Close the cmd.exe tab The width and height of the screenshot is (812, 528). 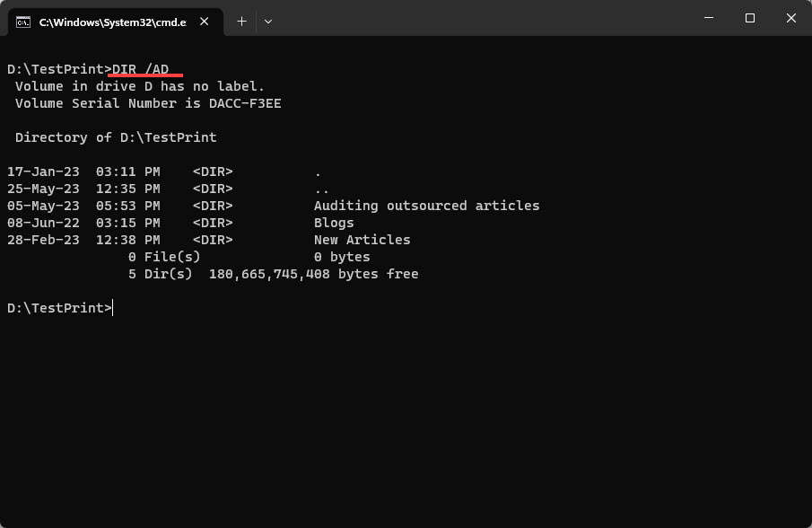point(205,22)
